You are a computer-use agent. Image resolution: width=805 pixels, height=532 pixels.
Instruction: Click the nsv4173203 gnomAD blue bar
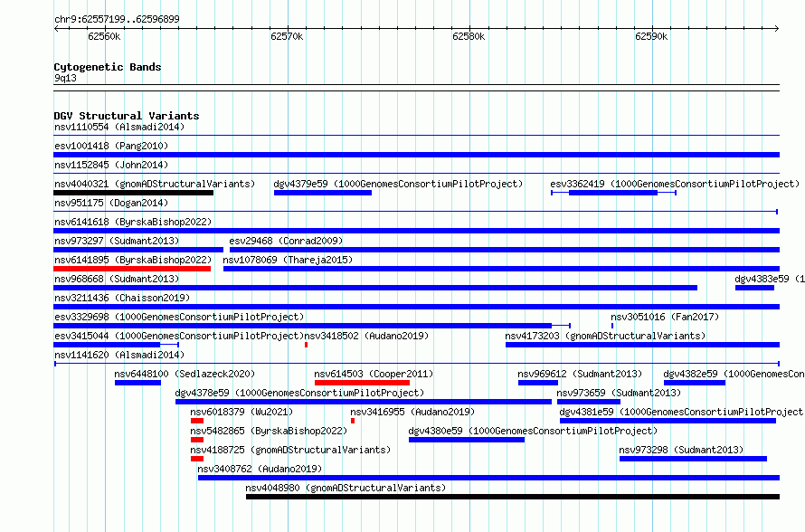coord(642,345)
